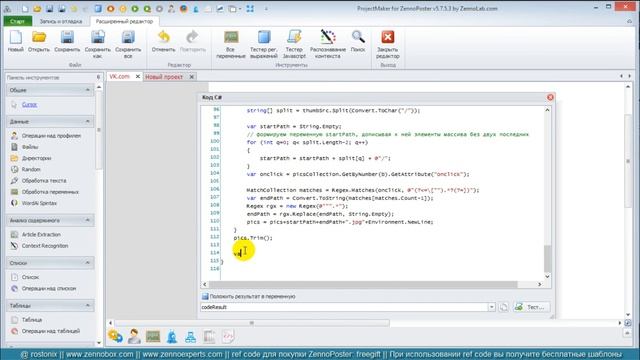
Task: Click the table sheet icon in bottom toolbar
Action: tap(209, 336)
